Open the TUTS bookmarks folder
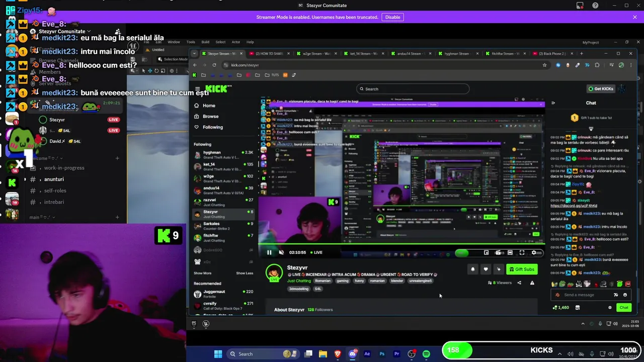This screenshot has height=362, width=644. coord(272,75)
